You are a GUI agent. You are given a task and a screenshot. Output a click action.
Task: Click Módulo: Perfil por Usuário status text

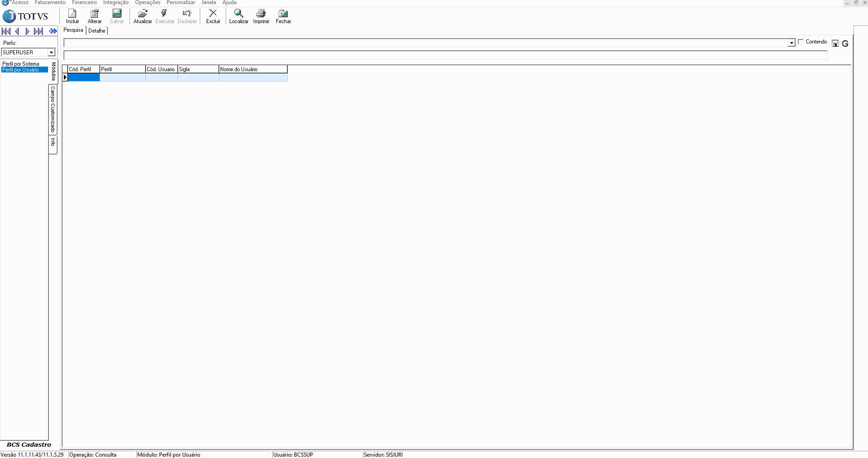[169, 454]
